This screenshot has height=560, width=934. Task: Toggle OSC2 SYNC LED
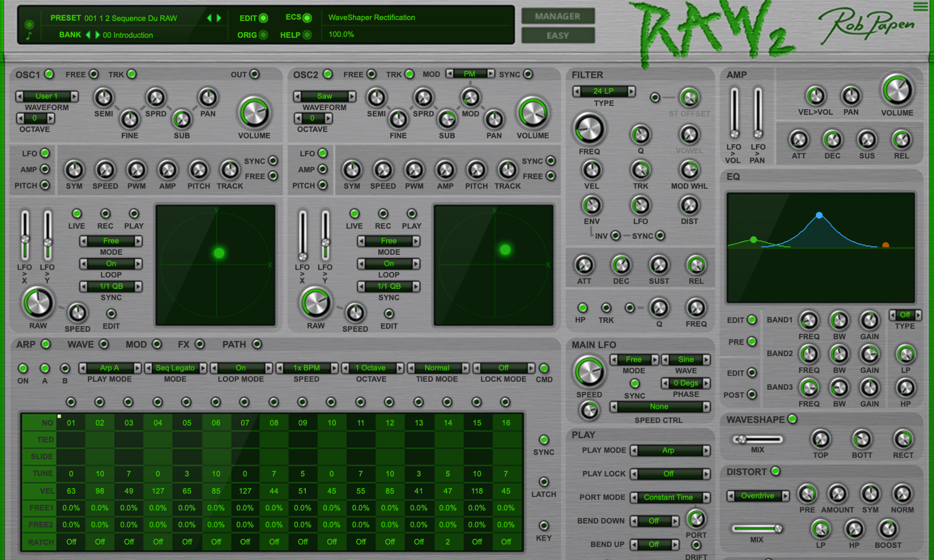[x=528, y=74]
